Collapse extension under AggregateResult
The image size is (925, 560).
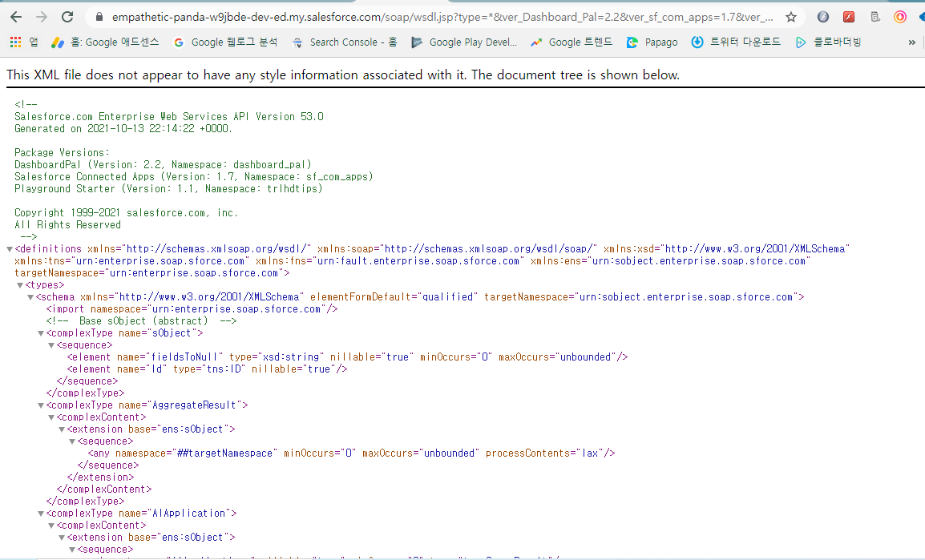(62, 429)
